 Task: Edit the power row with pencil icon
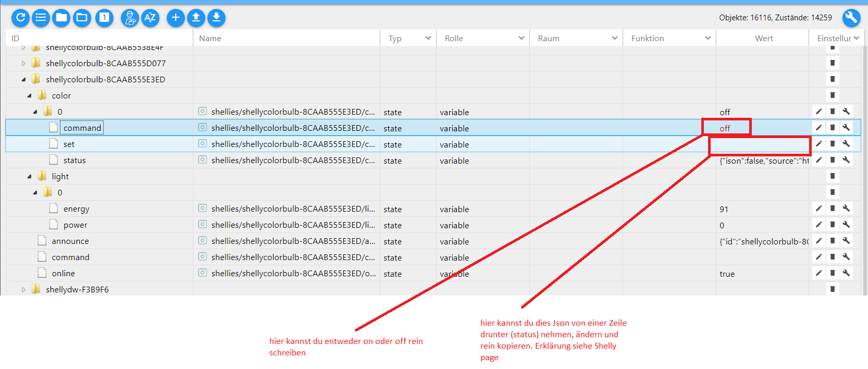click(819, 225)
